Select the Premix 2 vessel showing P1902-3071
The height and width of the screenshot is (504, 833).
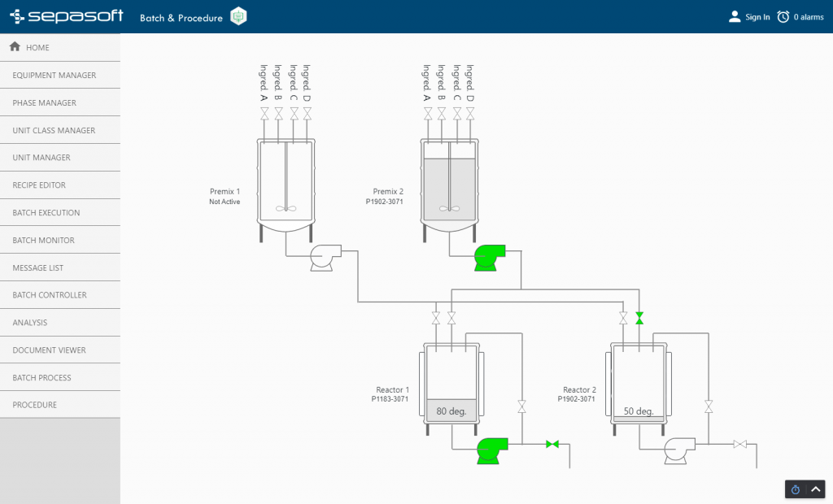pyautogui.click(x=449, y=183)
